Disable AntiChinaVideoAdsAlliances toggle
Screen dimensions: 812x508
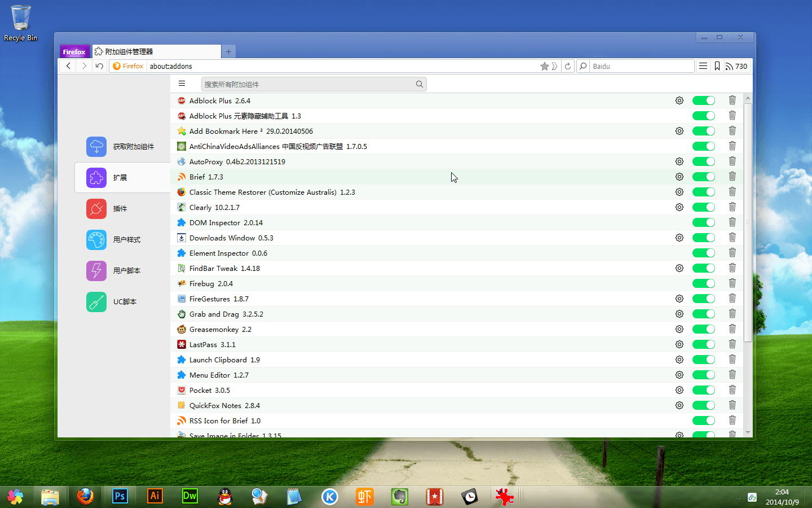pos(703,146)
